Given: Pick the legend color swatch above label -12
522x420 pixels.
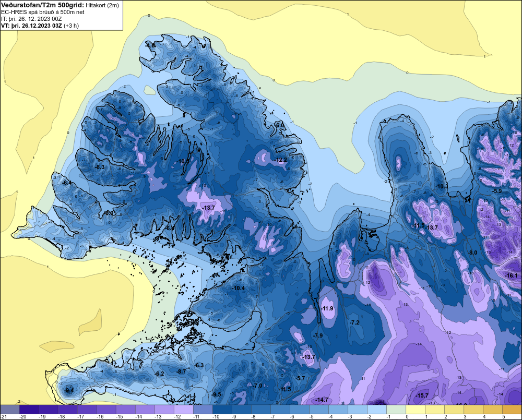Looking at the screenshot, I should pyautogui.click(x=183, y=409).
